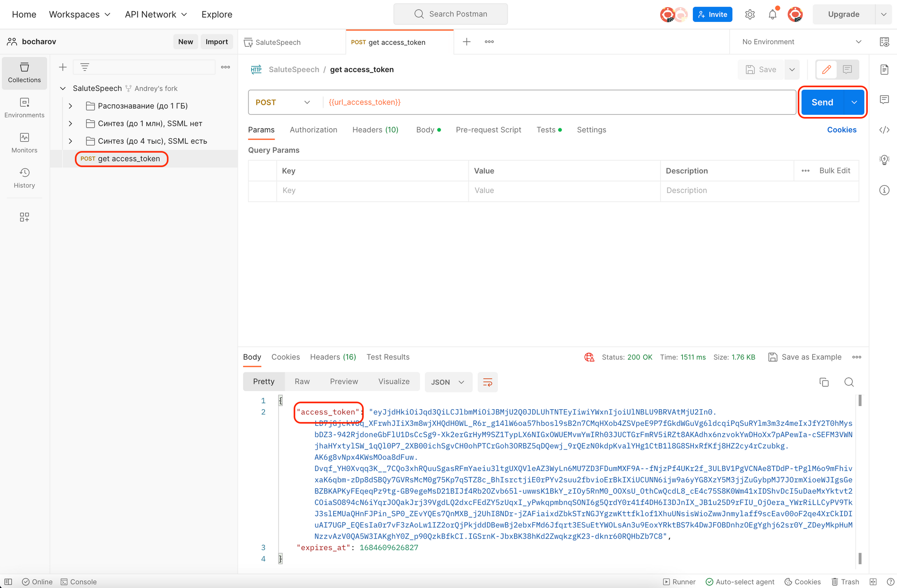Open user avatar profile menu
Screen dimensions: 897x588
point(796,14)
